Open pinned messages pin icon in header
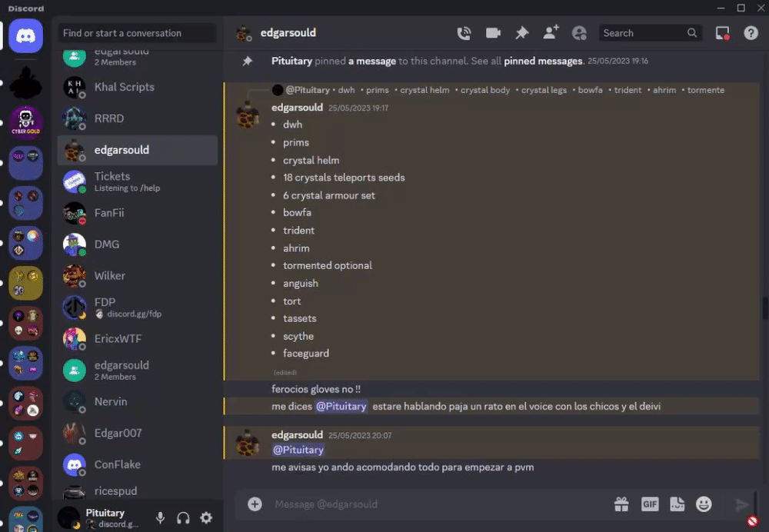The height and width of the screenshot is (532, 769). 522,33
